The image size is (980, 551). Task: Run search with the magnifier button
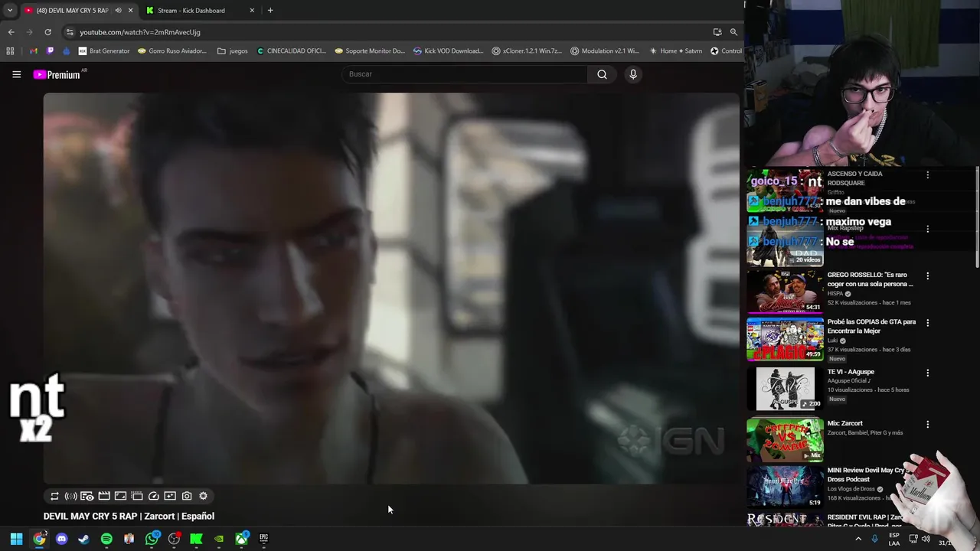click(602, 74)
